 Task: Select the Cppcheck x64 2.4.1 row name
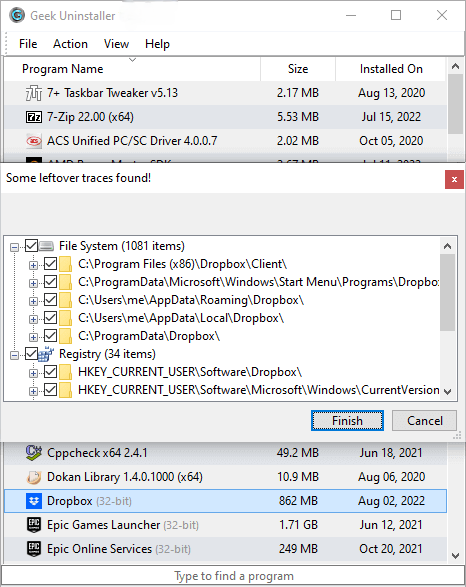click(x=97, y=453)
